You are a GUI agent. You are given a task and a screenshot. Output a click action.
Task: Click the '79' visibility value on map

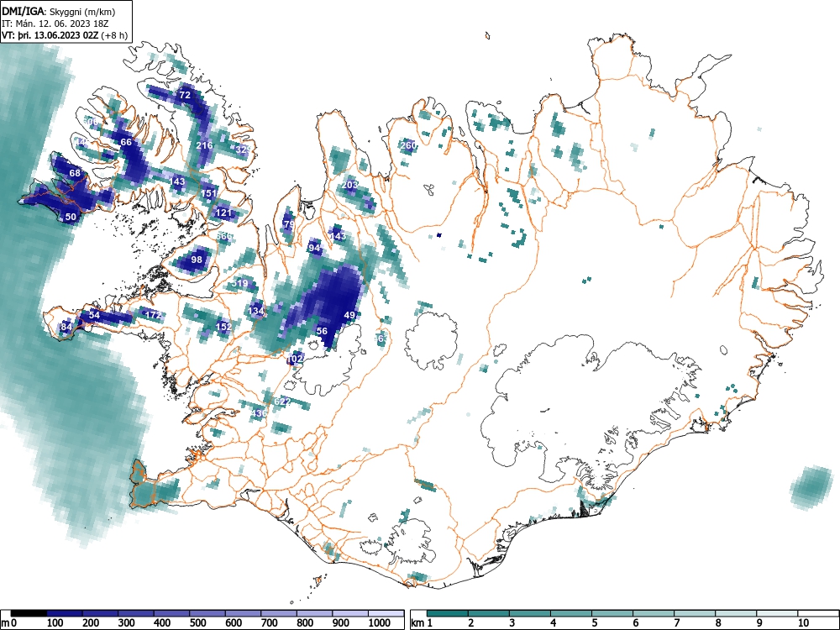tap(289, 224)
